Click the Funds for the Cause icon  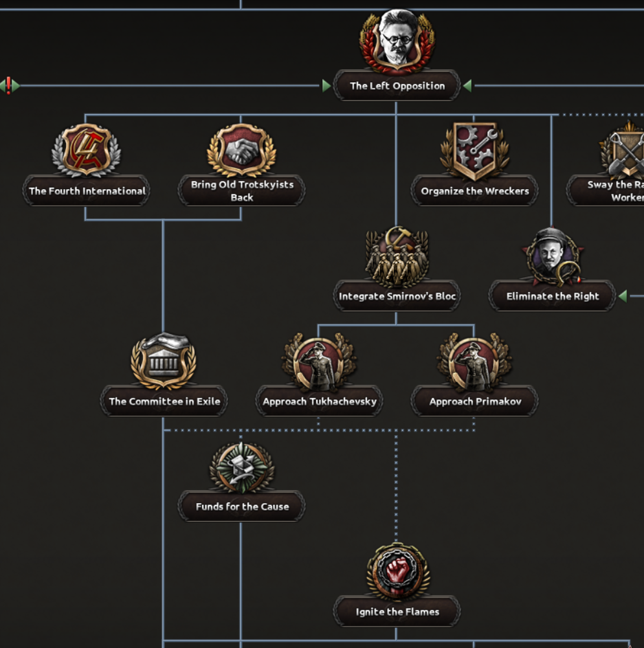point(241,467)
